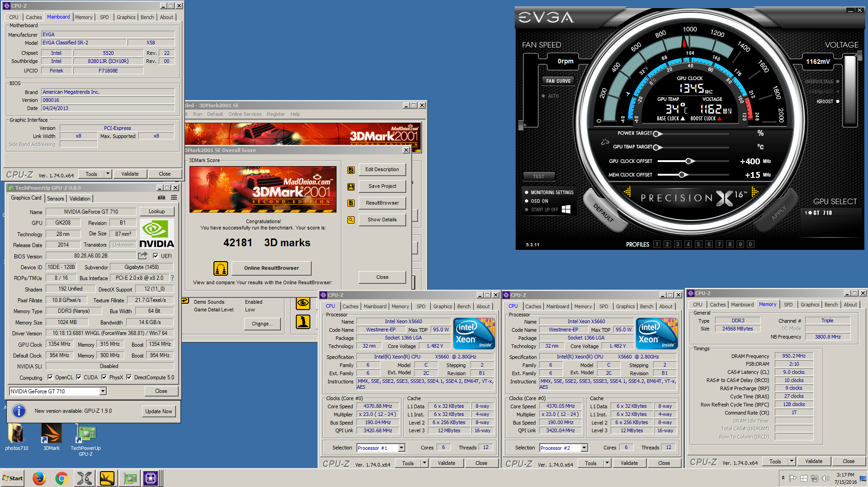This screenshot has width=868, height=487.
Task: Open Caches tab in Processor #1 CPU-Z window
Action: [350, 306]
